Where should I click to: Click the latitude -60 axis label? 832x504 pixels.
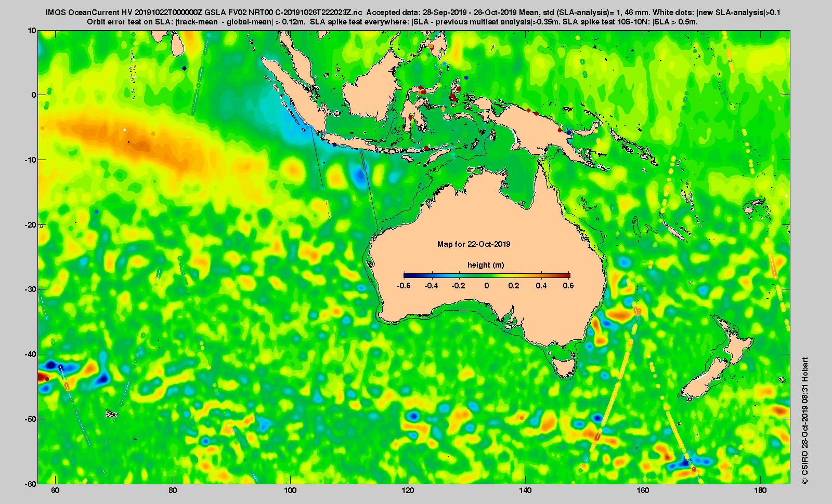tap(30, 484)
